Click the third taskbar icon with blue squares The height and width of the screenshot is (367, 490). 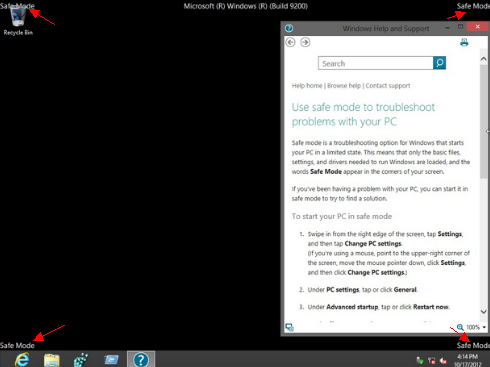(x=81, y=360)
